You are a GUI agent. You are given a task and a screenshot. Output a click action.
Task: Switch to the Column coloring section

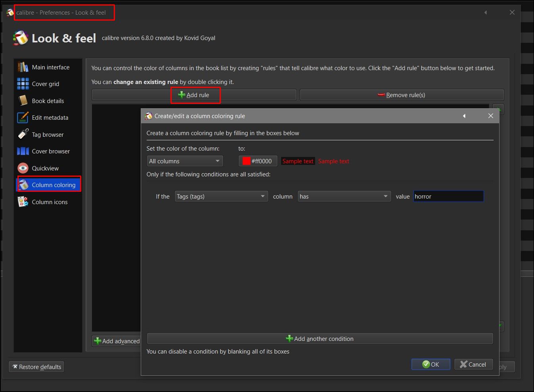click(x=49, y=185)
